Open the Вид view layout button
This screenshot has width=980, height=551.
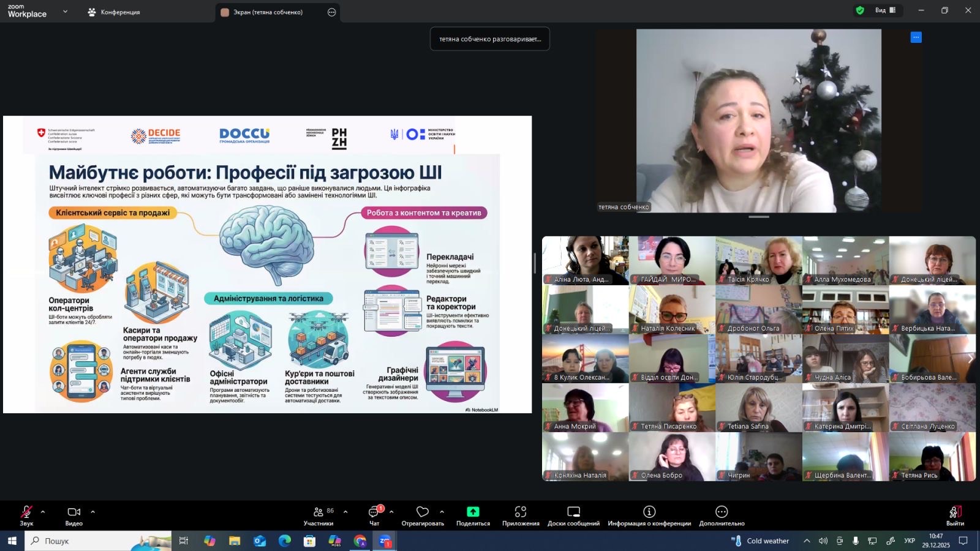click(x=885, y=10)
